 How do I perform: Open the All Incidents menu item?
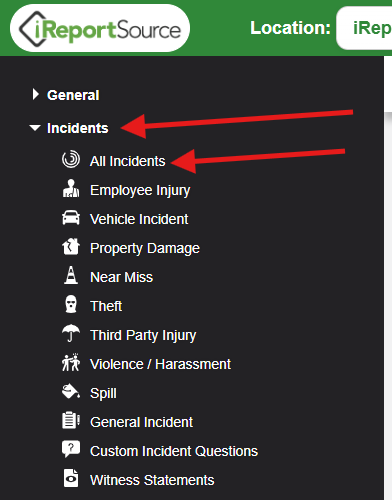127,161
